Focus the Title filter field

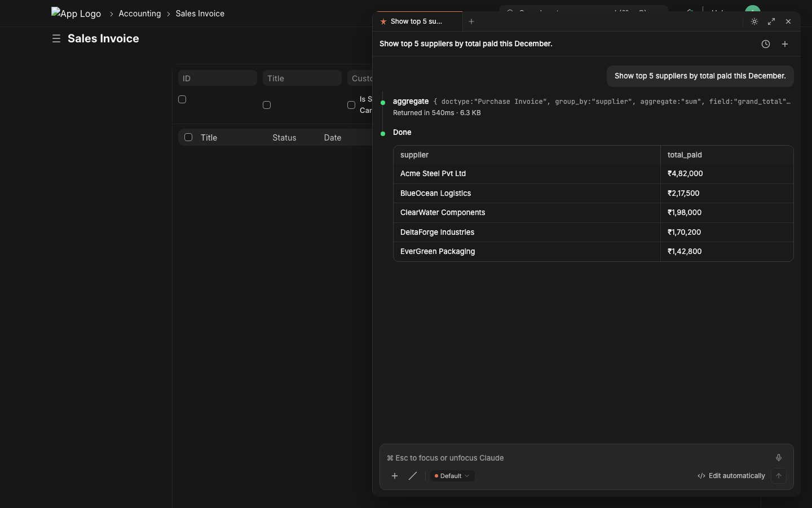tap(302, 78)
